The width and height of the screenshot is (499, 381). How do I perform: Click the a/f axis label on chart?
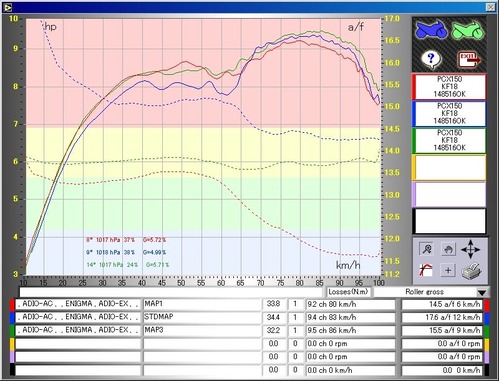click(x=356, y=27)
